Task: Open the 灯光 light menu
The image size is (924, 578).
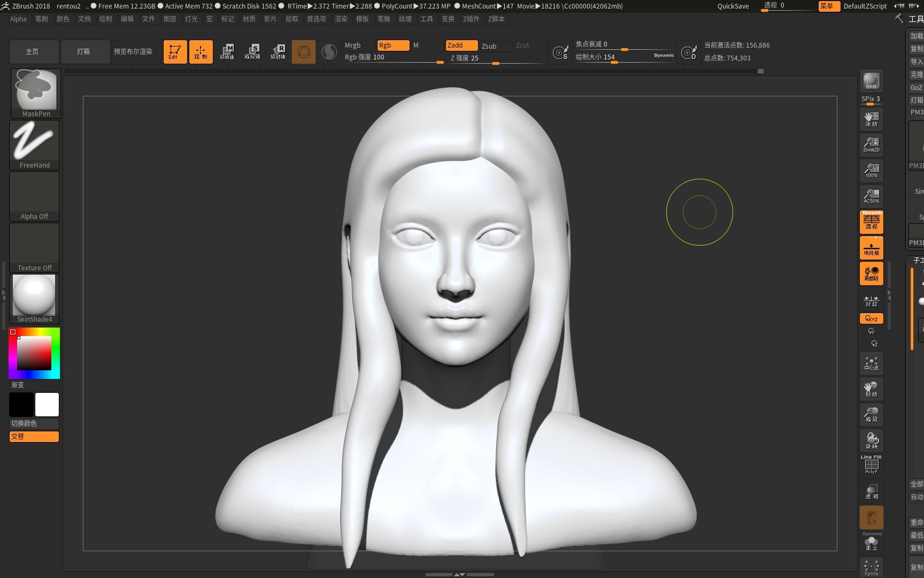Action: (x=191, y=19)
